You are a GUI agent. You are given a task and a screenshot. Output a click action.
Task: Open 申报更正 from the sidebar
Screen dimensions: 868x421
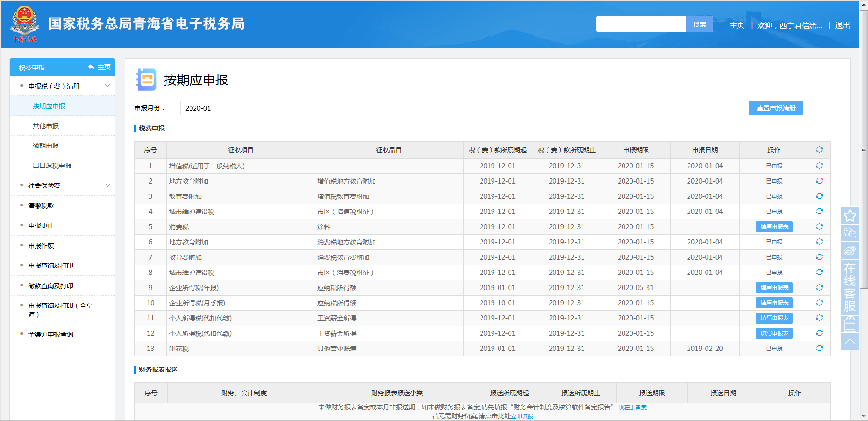click(x=41, y=225)
